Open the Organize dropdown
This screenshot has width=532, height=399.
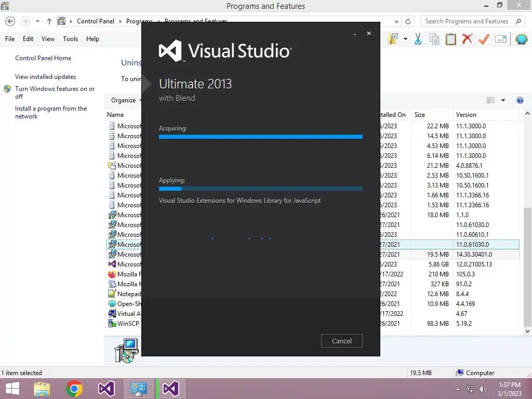tap(126, 100)
